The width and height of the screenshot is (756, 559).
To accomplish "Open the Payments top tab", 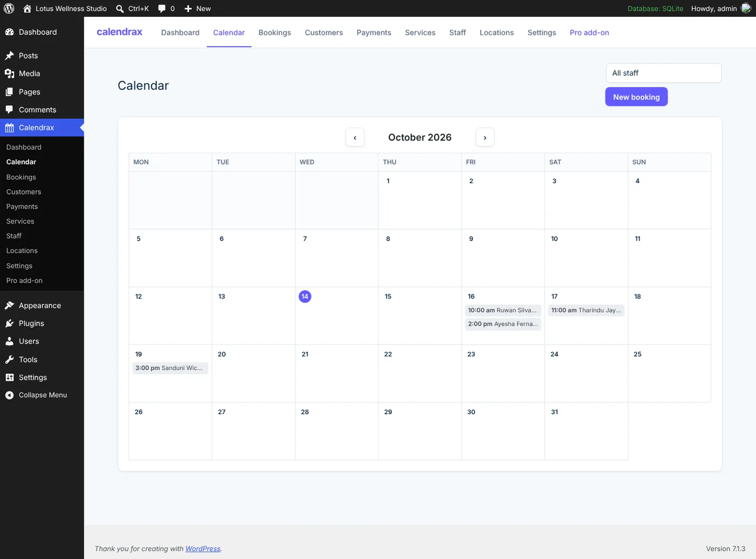I will (374, 32).
